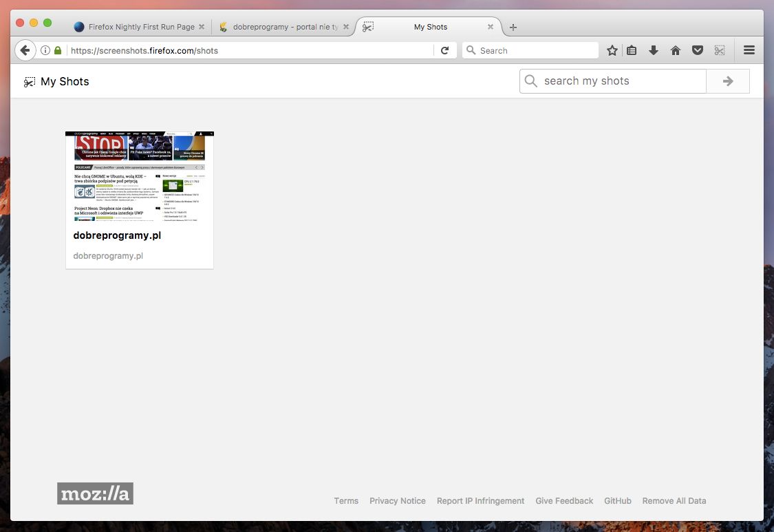Submit the shot search with the arrow button

pyautogui.click(x=728, y=81)
